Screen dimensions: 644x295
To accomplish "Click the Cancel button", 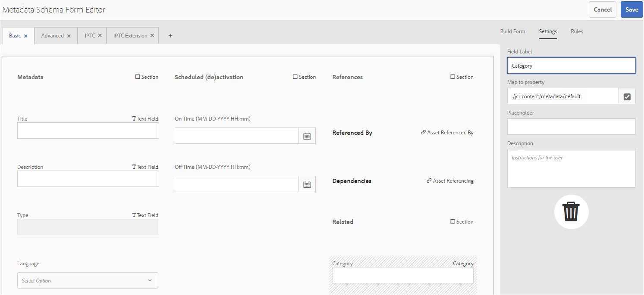I will click(x=602, y=9).
